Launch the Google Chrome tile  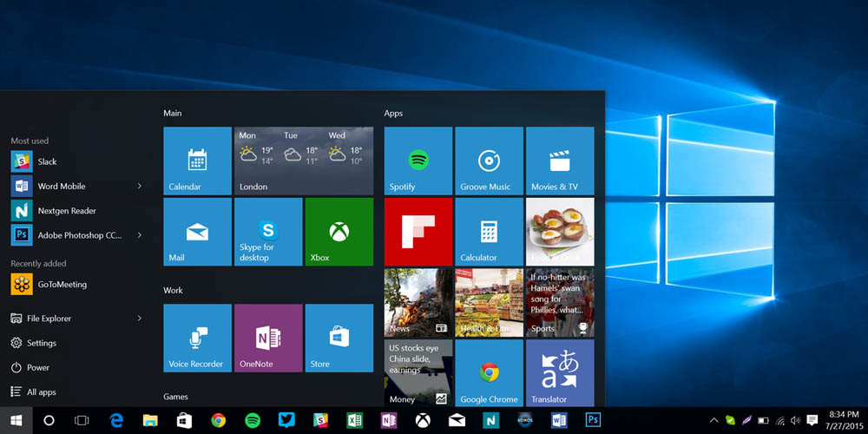click(x=489, y=372)
